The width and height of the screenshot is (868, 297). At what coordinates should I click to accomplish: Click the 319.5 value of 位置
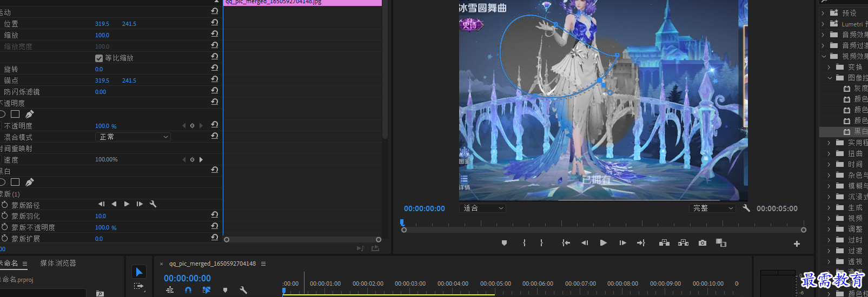(x=102, y=24)
